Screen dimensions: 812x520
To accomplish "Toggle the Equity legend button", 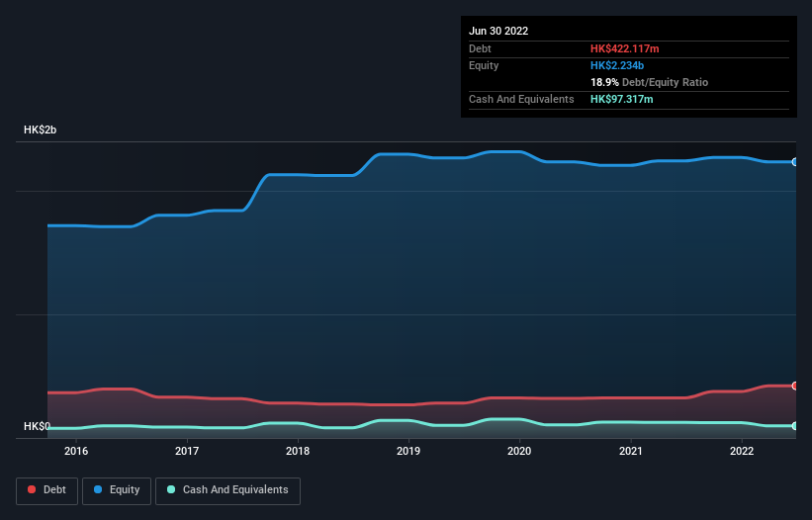I will [x=117, y=490].
